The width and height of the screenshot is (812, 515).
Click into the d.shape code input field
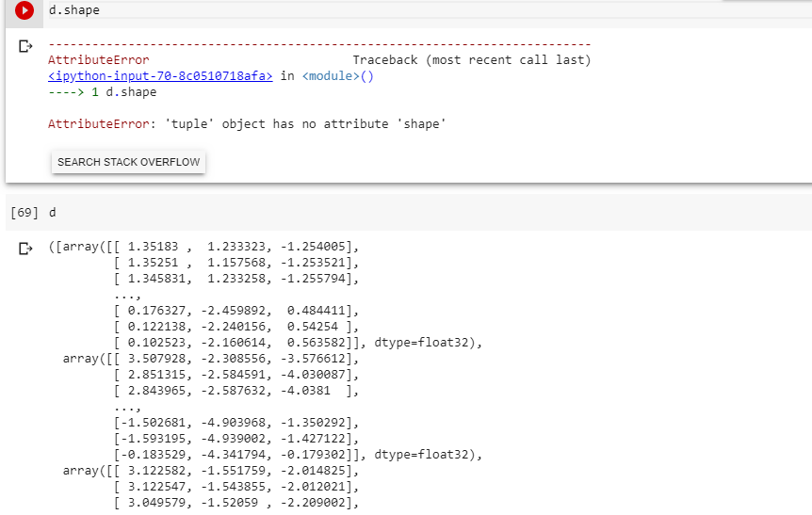pos(430,9)
